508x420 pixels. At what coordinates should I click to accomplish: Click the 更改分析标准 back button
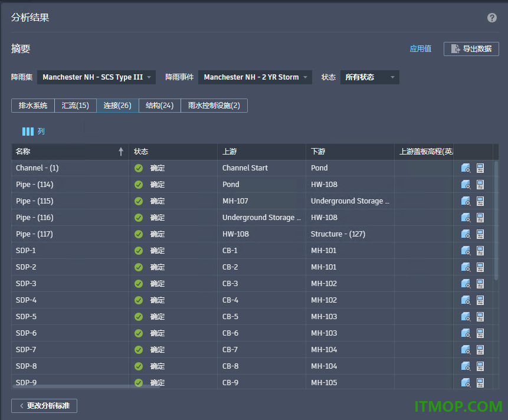click(x=44, y=406)
